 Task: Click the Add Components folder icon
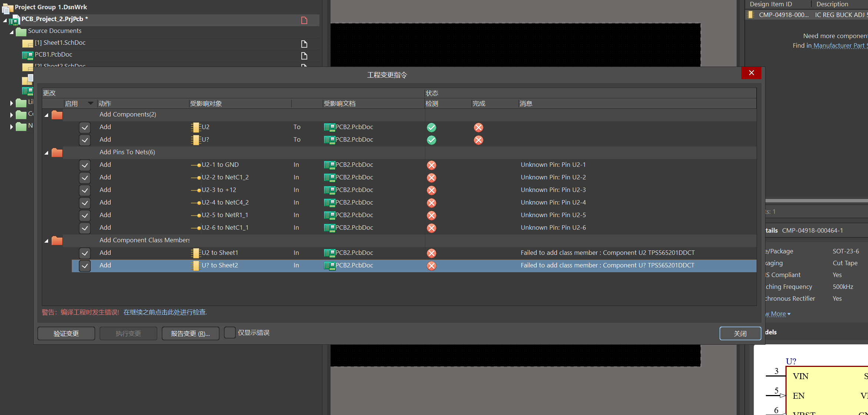coord(57,115)
